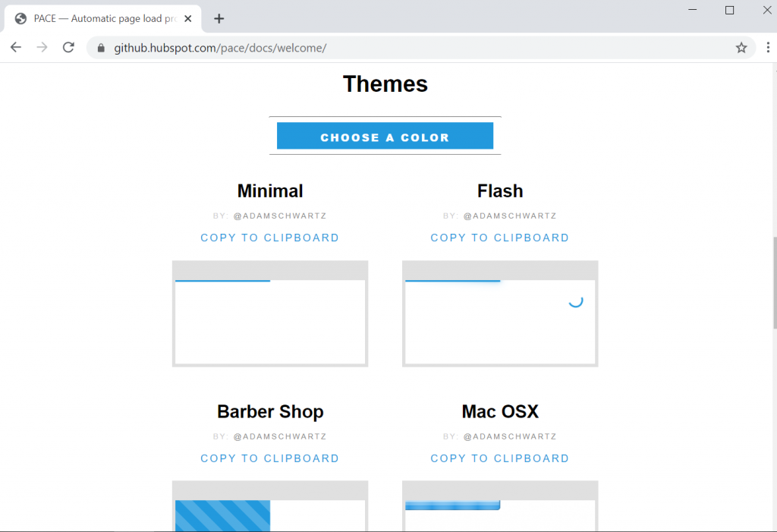Close the PACE tab
777x532 pixels.
pos(188,19)
